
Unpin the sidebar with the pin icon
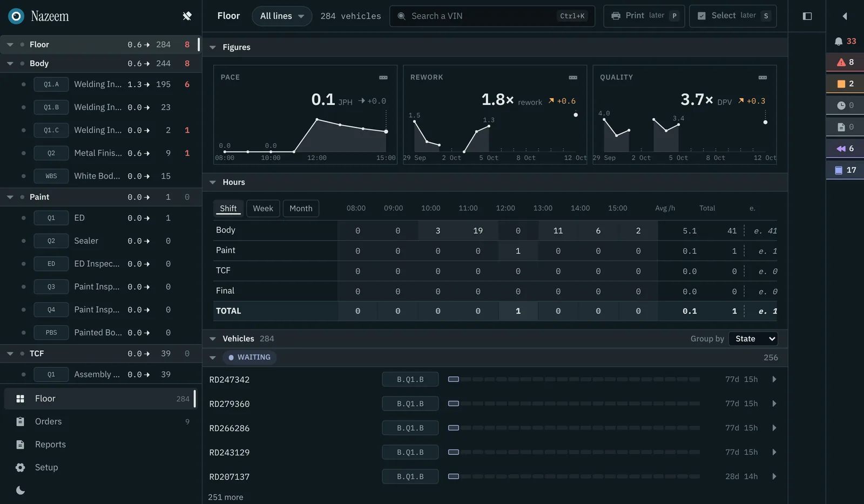point(187,16)
